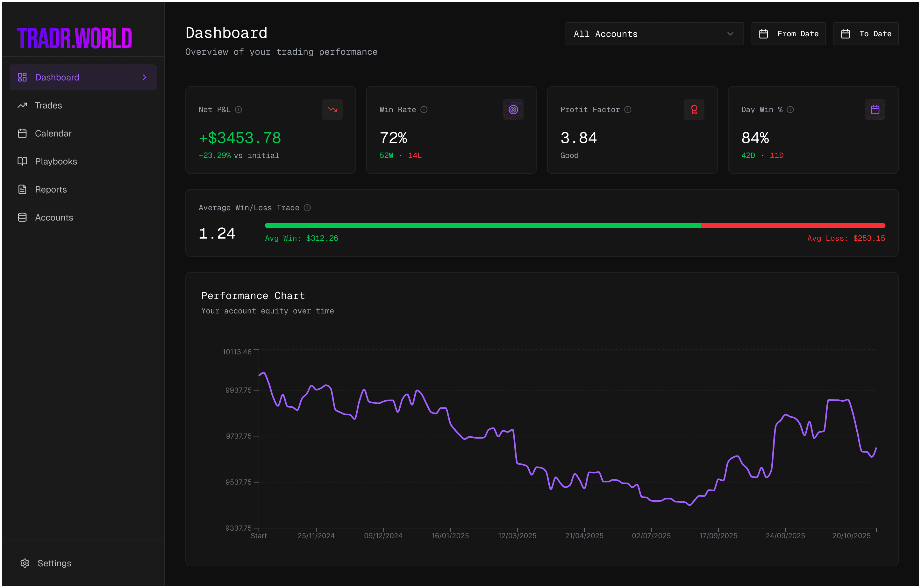Click the info icon next to Day Win %
Viewport: 921px width, 588px height.
[x=790, y=110]
